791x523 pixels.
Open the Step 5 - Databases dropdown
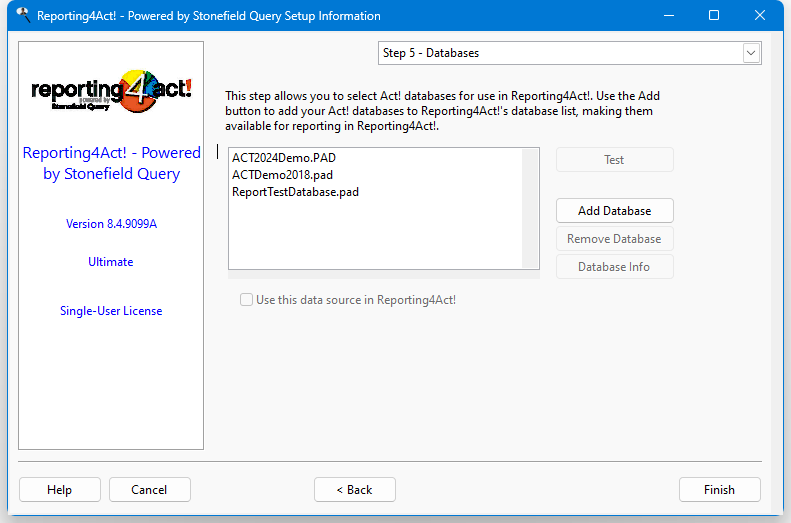(569, 53)
